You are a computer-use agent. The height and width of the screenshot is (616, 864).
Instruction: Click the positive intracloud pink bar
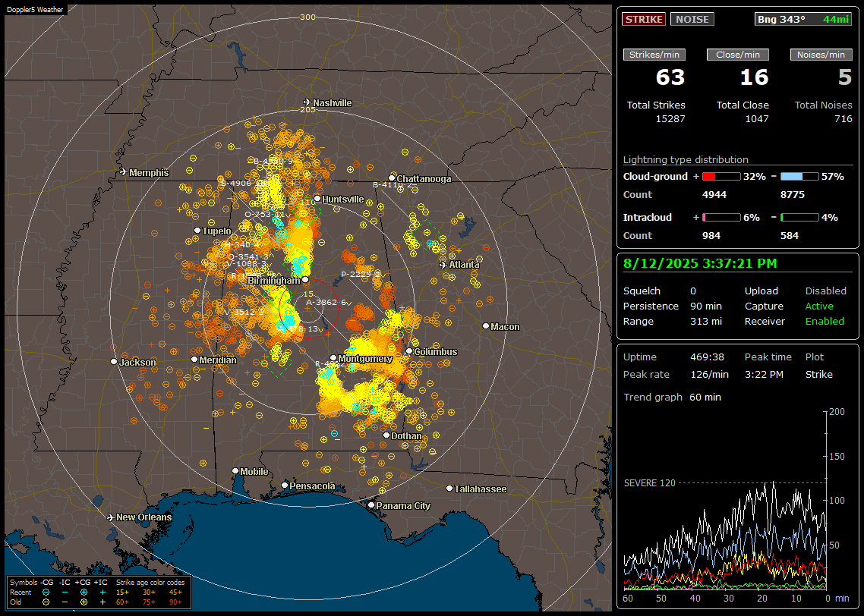[721, 218]
